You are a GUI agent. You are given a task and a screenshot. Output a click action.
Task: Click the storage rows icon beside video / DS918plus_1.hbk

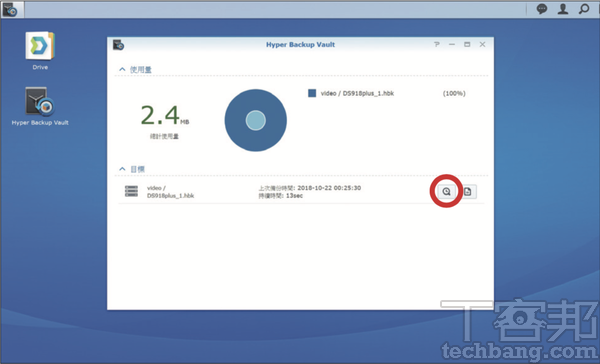point(131,191)
